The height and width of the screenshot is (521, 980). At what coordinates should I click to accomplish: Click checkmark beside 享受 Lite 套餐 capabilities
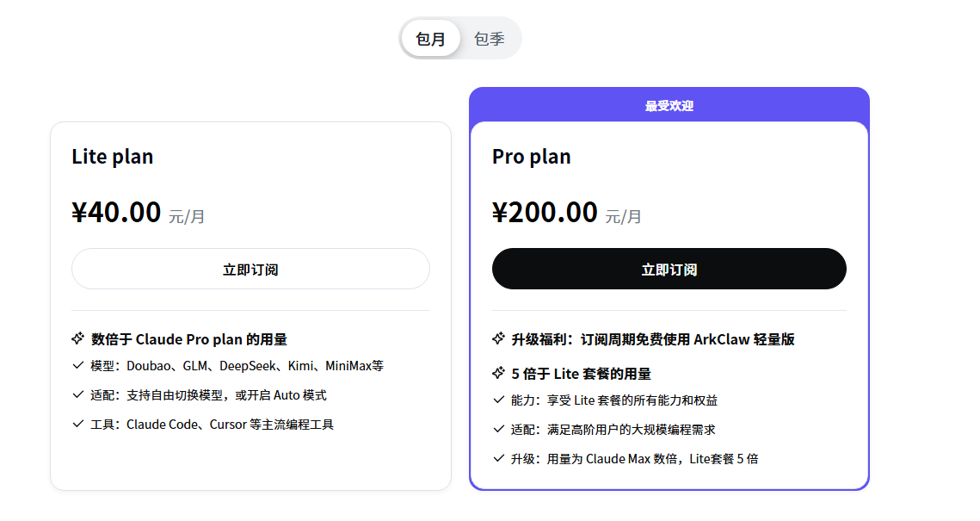click(499, 400)
